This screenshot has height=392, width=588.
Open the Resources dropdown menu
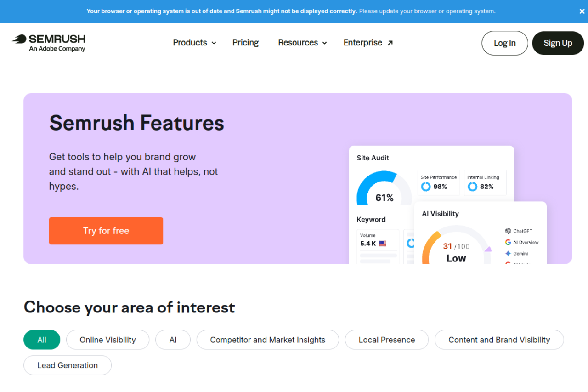[302, 43]
